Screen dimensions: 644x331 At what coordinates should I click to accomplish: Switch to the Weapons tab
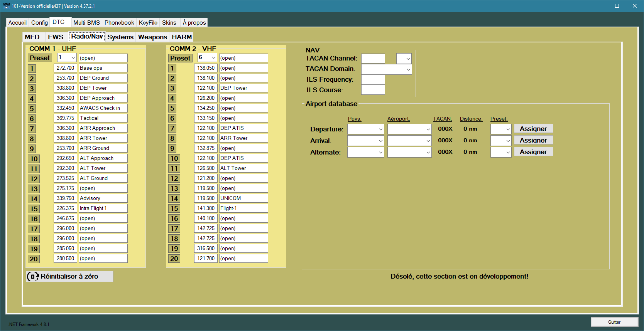coord(152,37)
